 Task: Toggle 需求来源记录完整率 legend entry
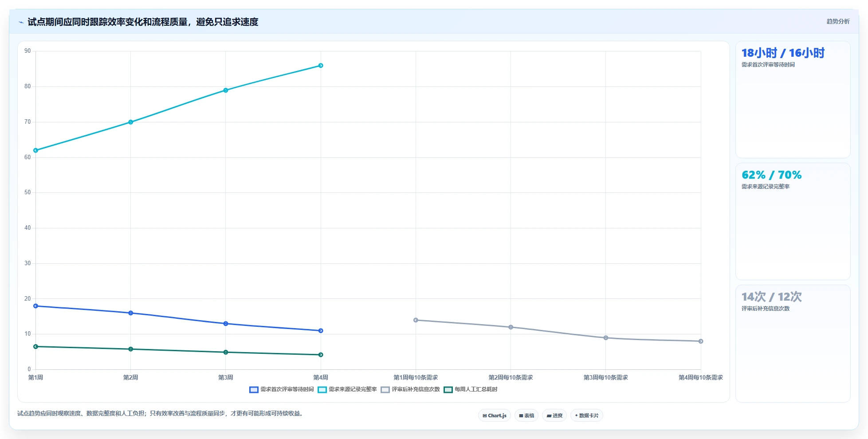(347, 389)
